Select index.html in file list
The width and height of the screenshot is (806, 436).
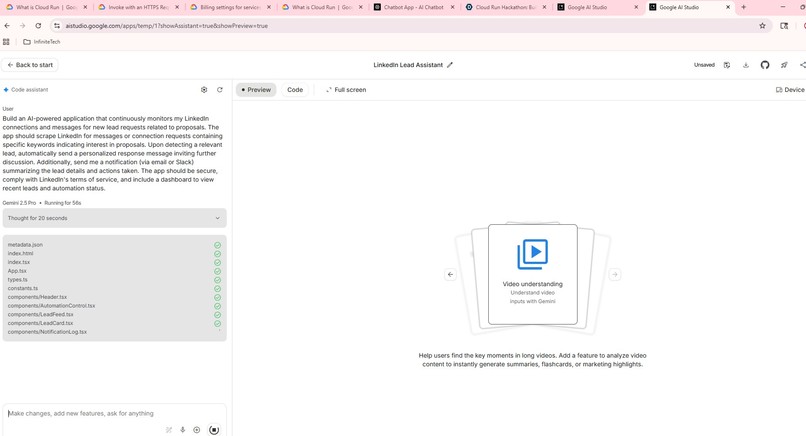click(x=21, y=253)
